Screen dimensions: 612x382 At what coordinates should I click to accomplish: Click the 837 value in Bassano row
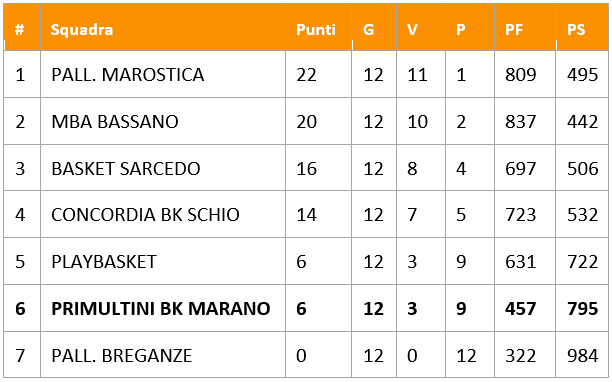[x=521, y=121]
